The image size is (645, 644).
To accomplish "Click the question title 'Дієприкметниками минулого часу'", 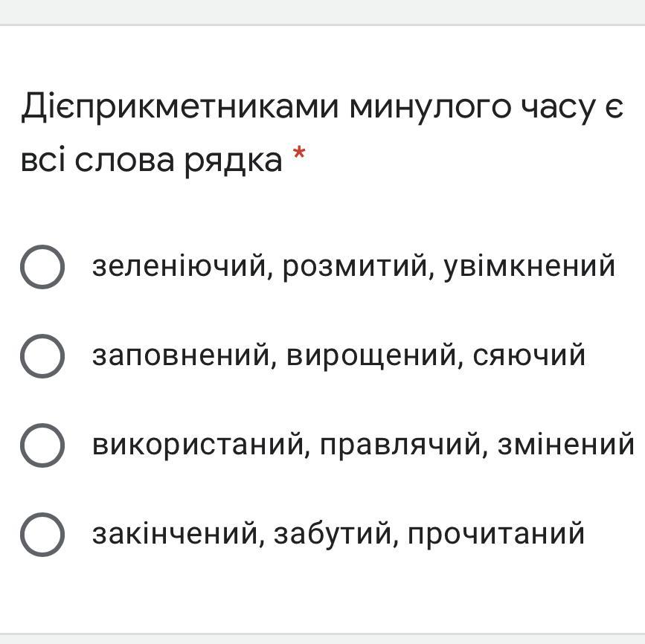I will click(x=321, y=108).
